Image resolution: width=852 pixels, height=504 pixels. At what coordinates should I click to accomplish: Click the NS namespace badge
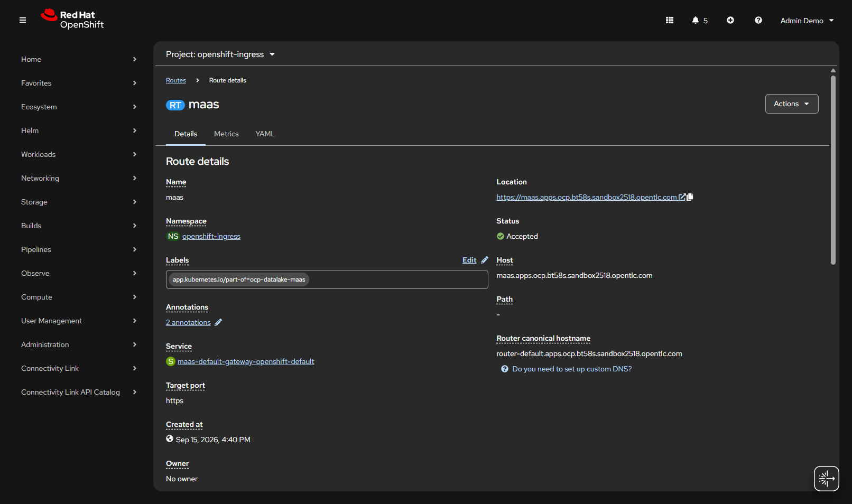click(173, 236)
